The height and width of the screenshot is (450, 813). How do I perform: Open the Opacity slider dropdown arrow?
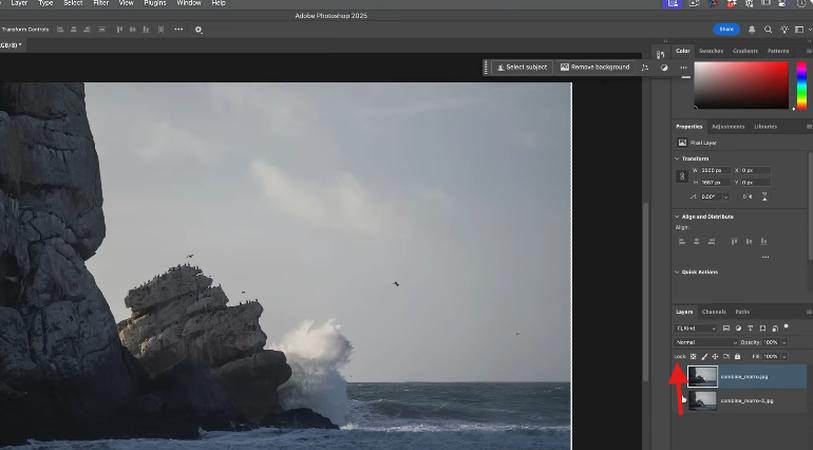(x=784, y=342)
